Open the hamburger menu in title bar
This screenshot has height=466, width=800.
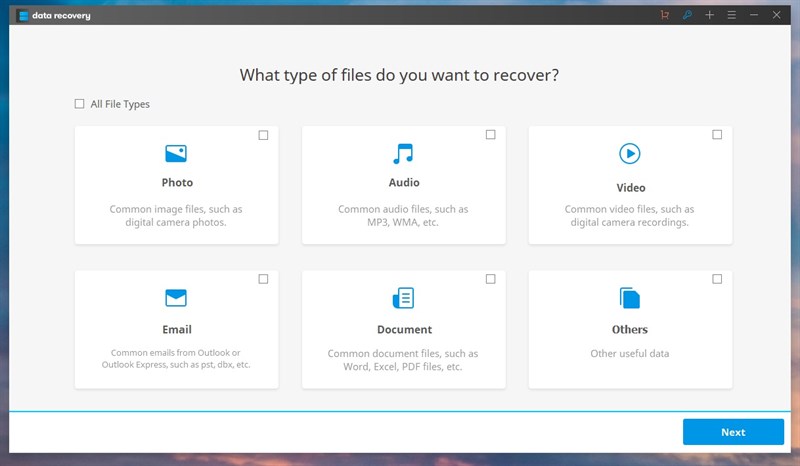click(732, 15)
